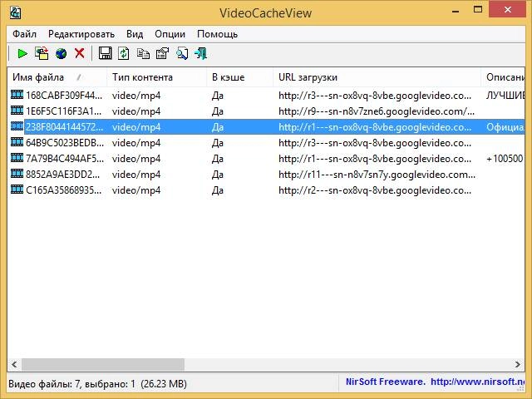Screen dimensions: 532x399
Task: Click film icon of row 238F804414572
Action: pos(17,126)
